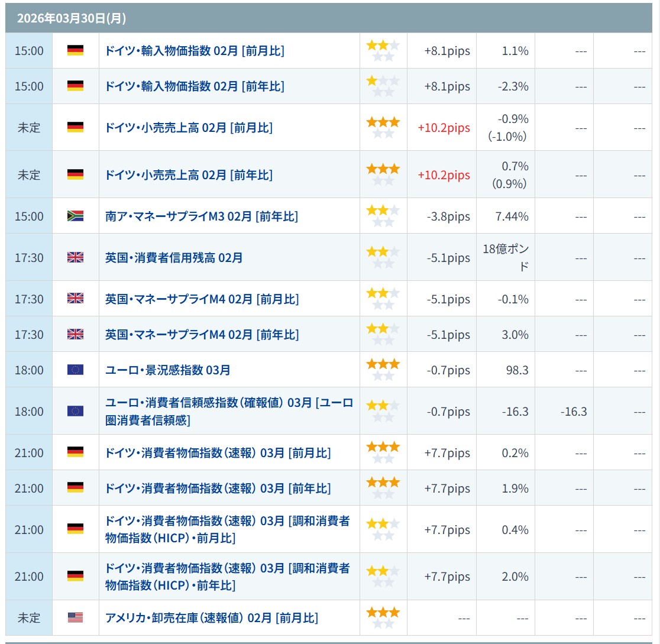The image size is (660, 644).
Task: Click UK flag beside 英国・消費者信用残高 row
Action: (x=75, y=257)
